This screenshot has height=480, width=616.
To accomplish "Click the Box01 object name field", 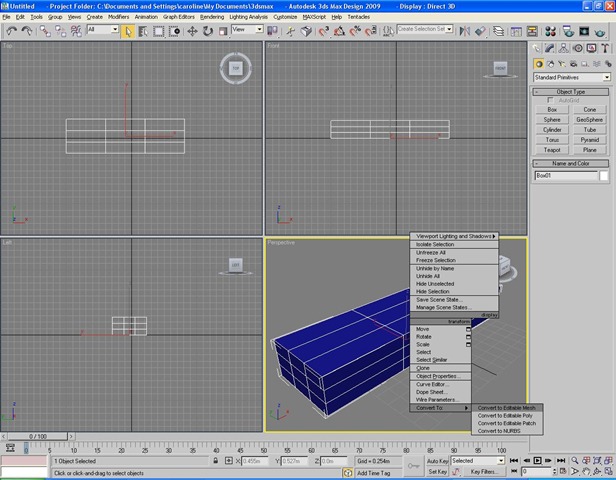I will click(x=566, y=176).
